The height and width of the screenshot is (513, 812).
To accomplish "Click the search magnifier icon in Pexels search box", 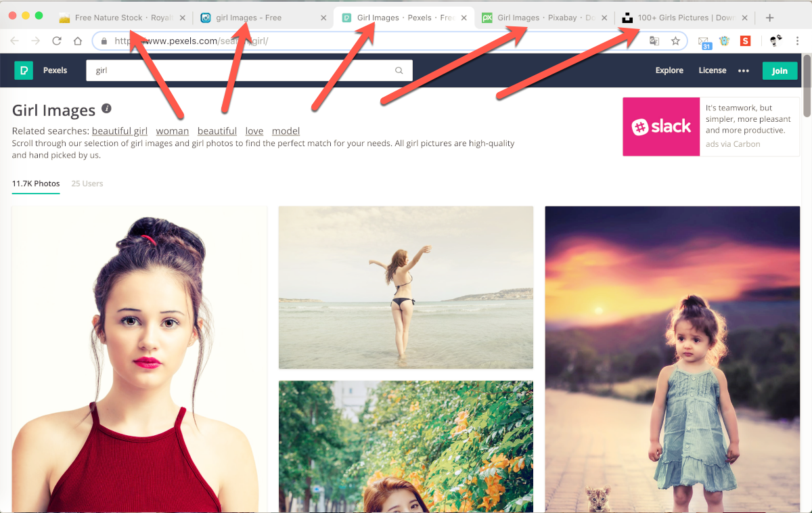I will click(x=399, y=70).
